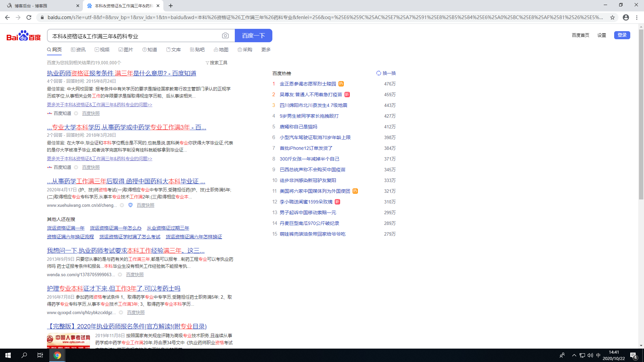Bookmark this page with the star icon

612,17
